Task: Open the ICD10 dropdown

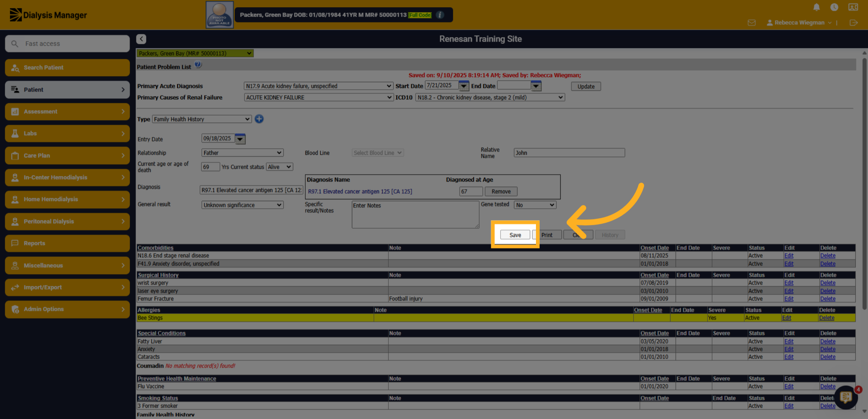Action: coord(490,97)
